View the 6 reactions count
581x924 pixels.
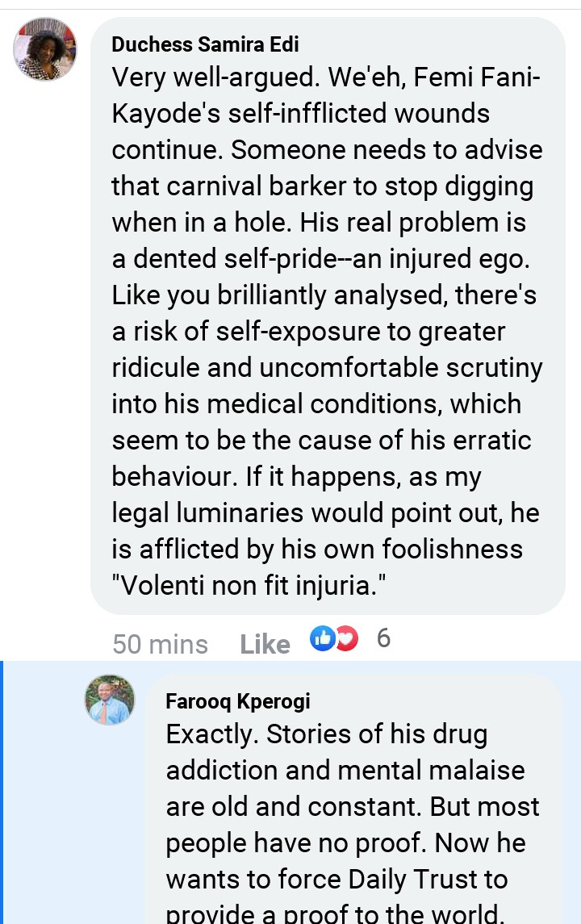(383, 638)
